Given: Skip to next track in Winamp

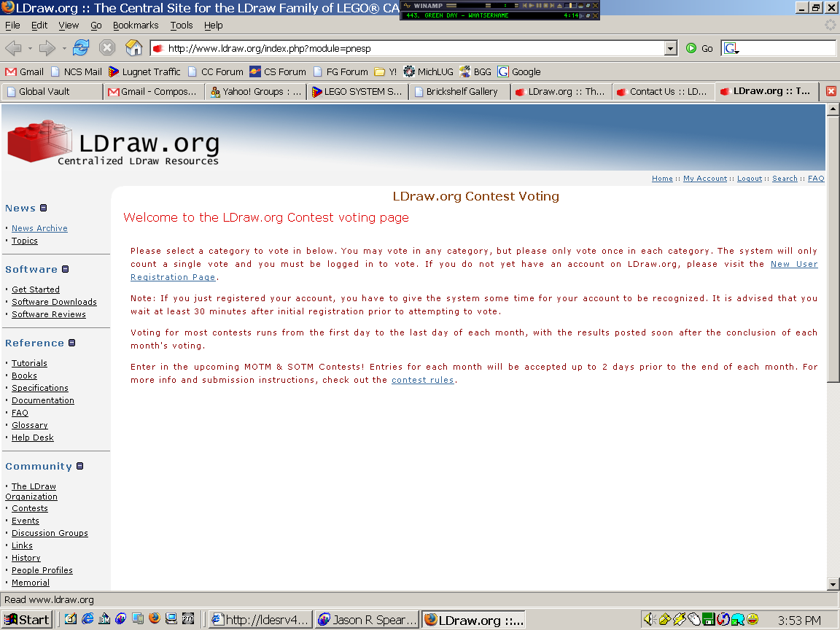Looking at the screenshot, I should click(552, 5).
